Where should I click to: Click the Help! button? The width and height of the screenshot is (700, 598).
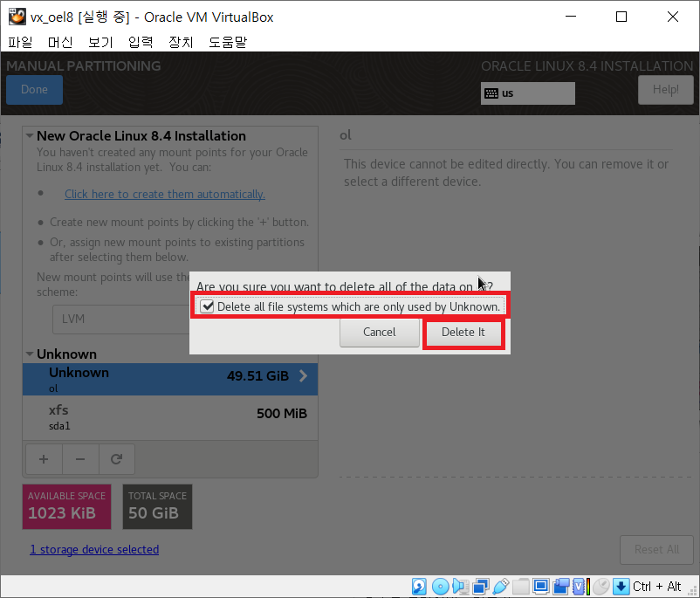[x=666, y=89]
